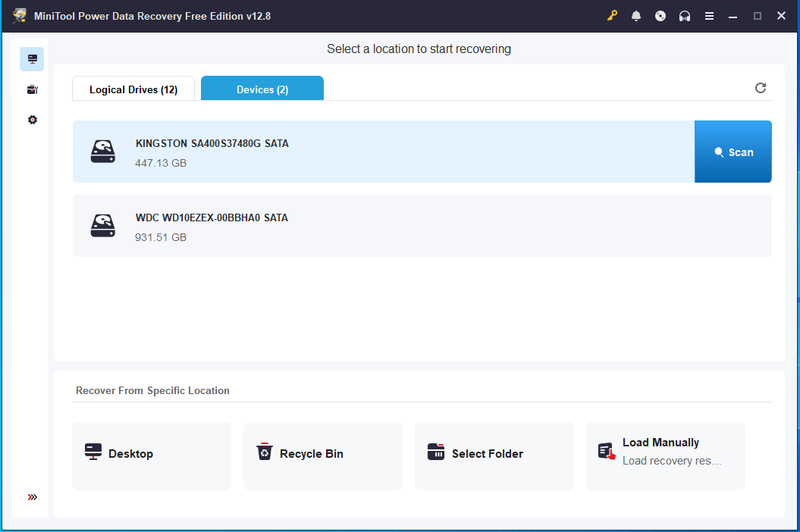Expand the sidebar using the double-arrow chevron
Screen dimensions: 800x532
tap(32, 497)
